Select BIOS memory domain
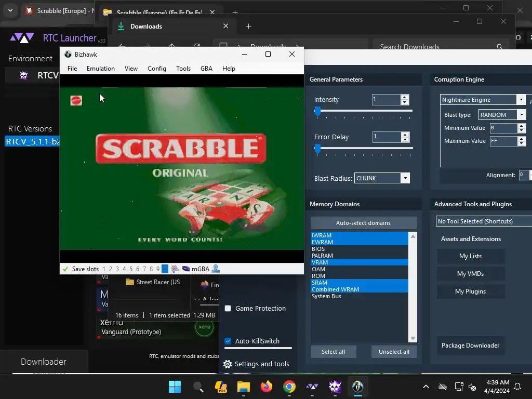This screenshot has height=399, width=532. pyautogui.click(x=360, y=249)
